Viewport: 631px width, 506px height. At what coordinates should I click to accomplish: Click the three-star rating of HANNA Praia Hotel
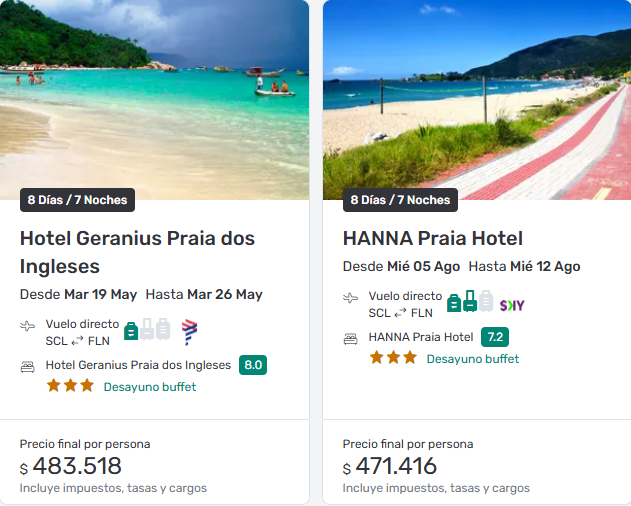pos(393,358)
